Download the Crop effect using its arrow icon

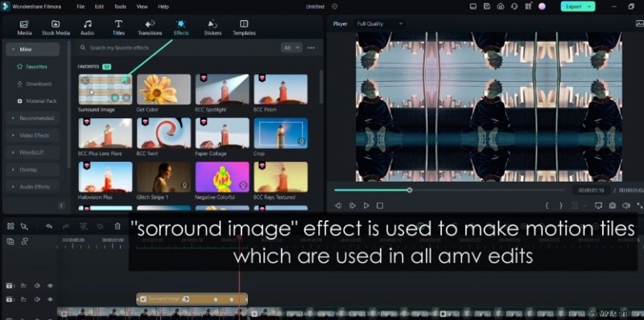[x=301, y=142]
